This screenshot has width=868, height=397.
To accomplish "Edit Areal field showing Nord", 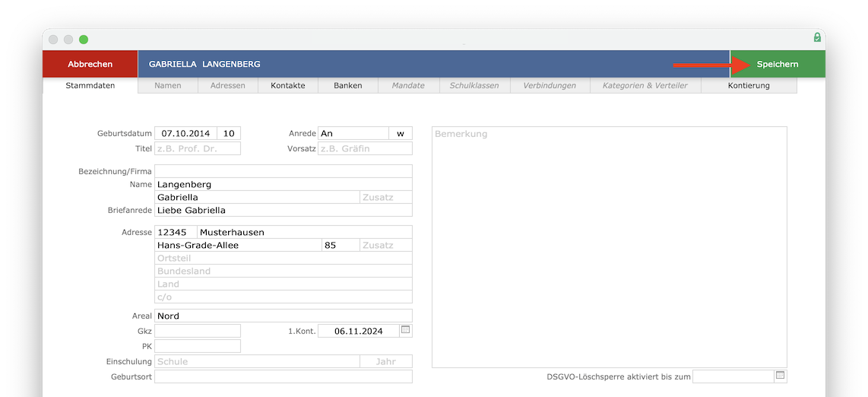I will [x=284, y=316].
